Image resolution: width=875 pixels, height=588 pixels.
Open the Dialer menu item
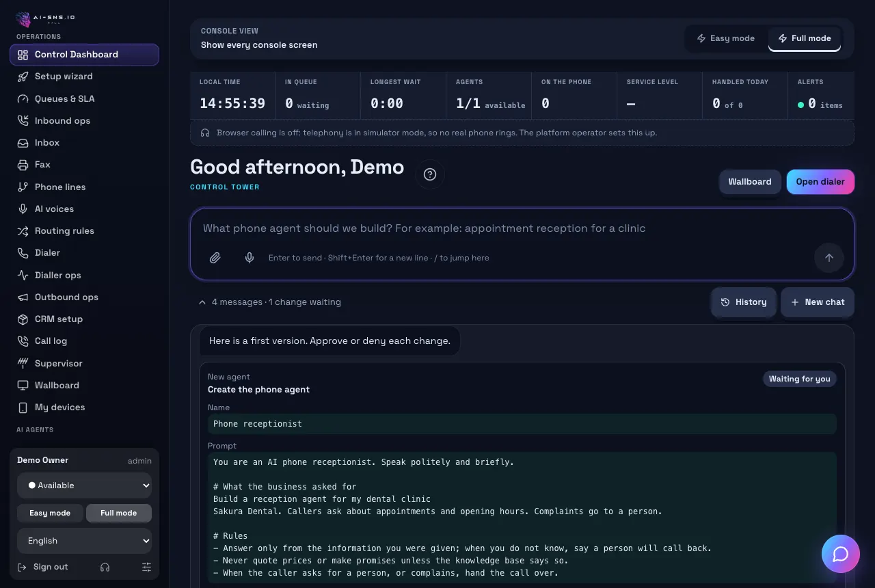(84, 252)
